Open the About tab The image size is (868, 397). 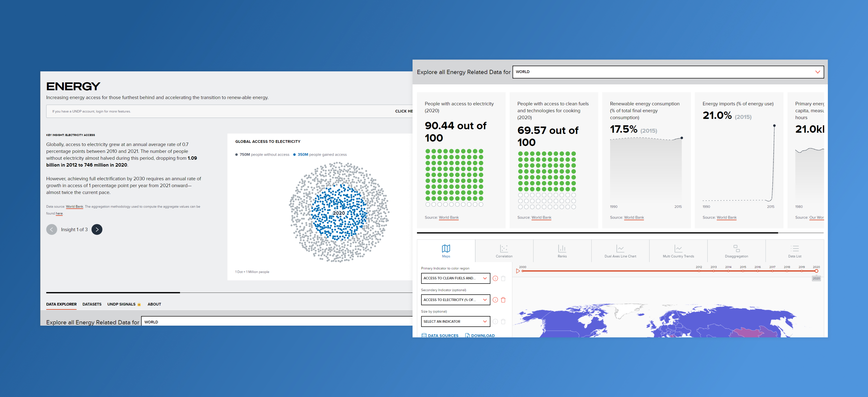pyautogui.click(x=154, y=304)
